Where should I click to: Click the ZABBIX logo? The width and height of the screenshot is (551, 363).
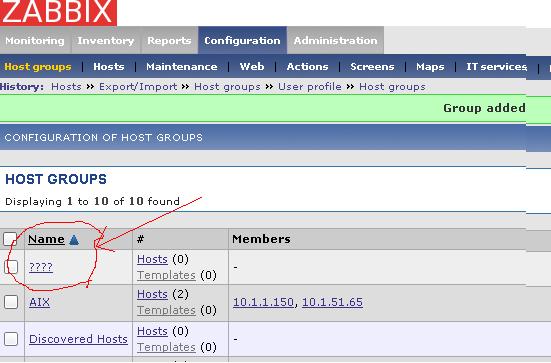58,12
